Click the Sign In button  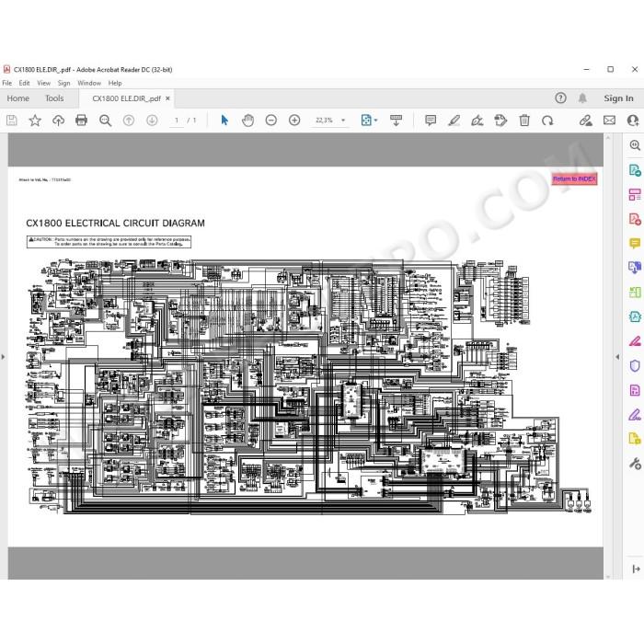coord(618,98)
